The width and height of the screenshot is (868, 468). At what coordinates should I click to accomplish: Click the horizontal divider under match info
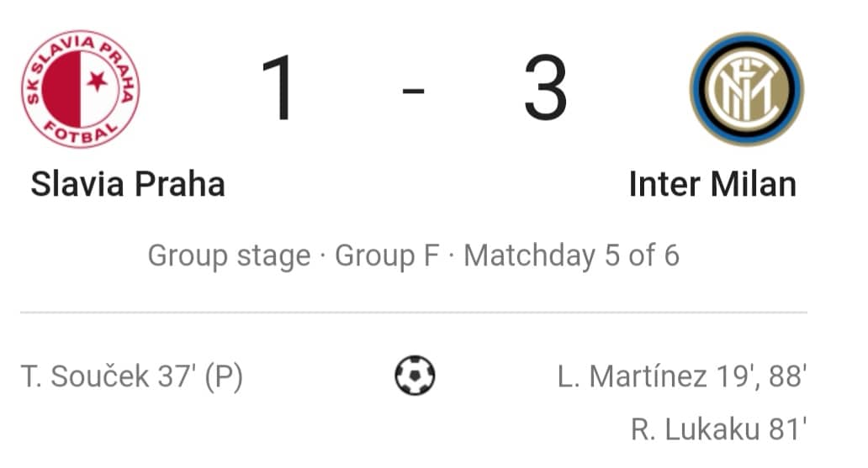point(414,313)
